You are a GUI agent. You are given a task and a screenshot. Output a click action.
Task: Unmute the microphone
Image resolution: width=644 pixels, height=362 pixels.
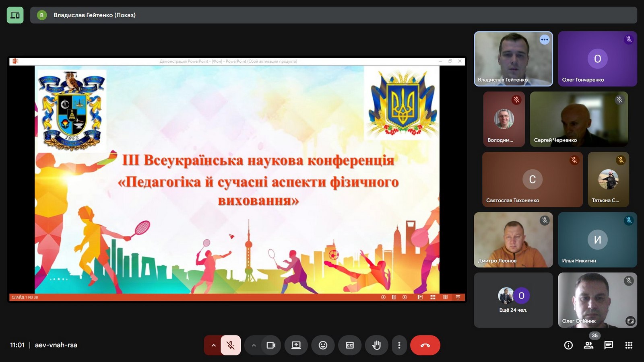pos(231,345)
